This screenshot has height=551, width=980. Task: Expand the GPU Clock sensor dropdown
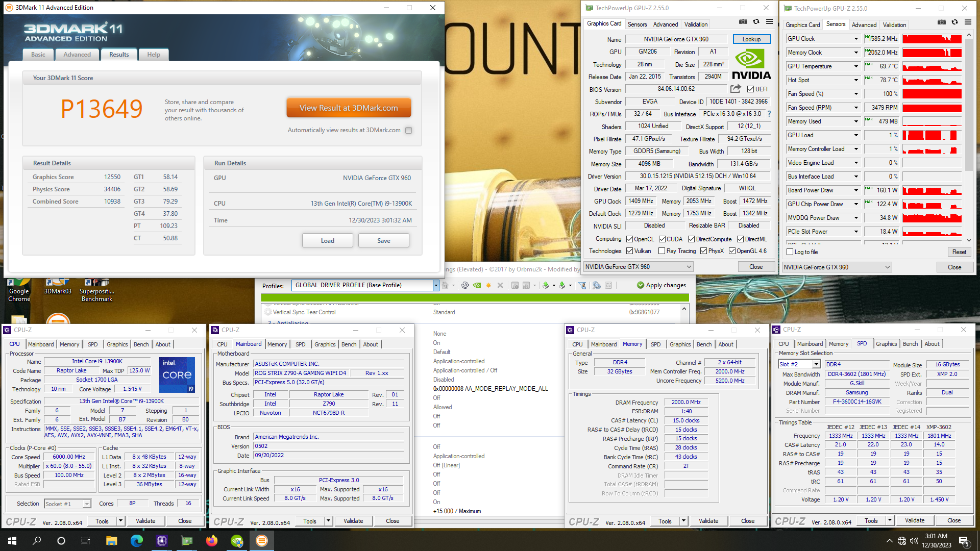pos(856,39)
